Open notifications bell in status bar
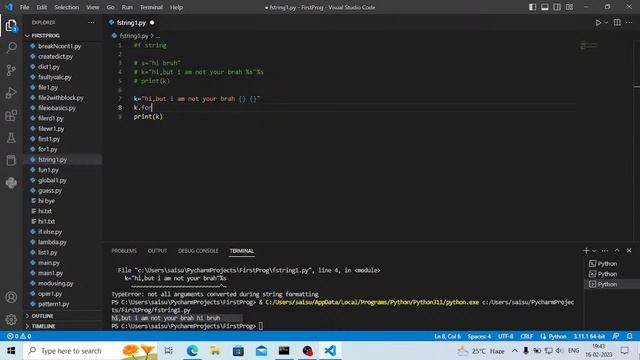Screen dimensions: 640x360 pos(630,336)
